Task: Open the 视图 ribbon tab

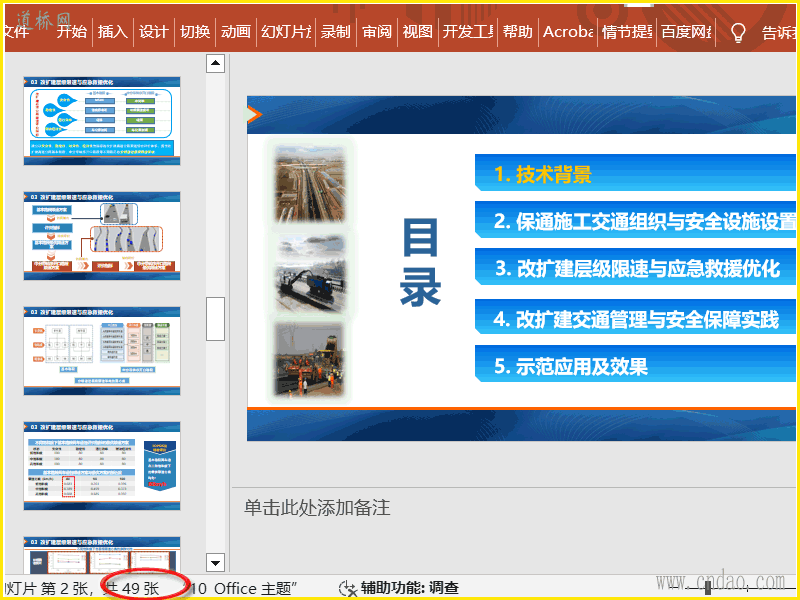Action: pyautogui.click(x=417, y=32)
